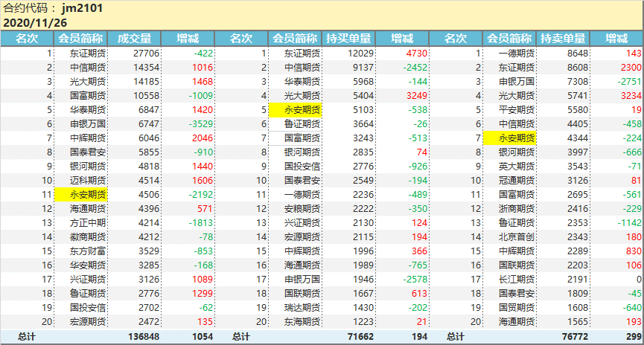Click total volume 136848
The width and height of the screenshot is (644, 345).
pos(144,337)
